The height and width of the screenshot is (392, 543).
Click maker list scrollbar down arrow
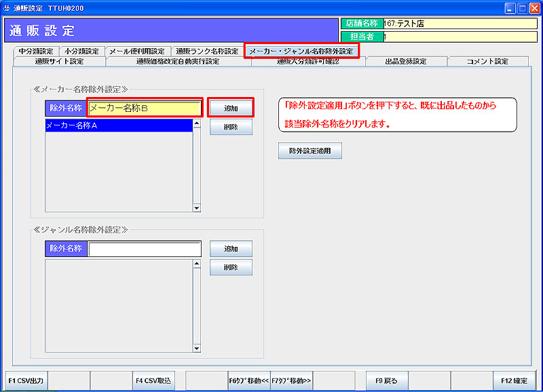click(197, 208)
